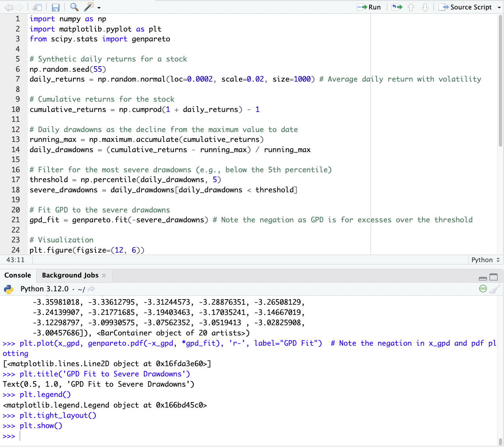The width and height of the screenshot is (504, 447).
Task: Click the re-run previous code icon
Action: pos(397,7)
